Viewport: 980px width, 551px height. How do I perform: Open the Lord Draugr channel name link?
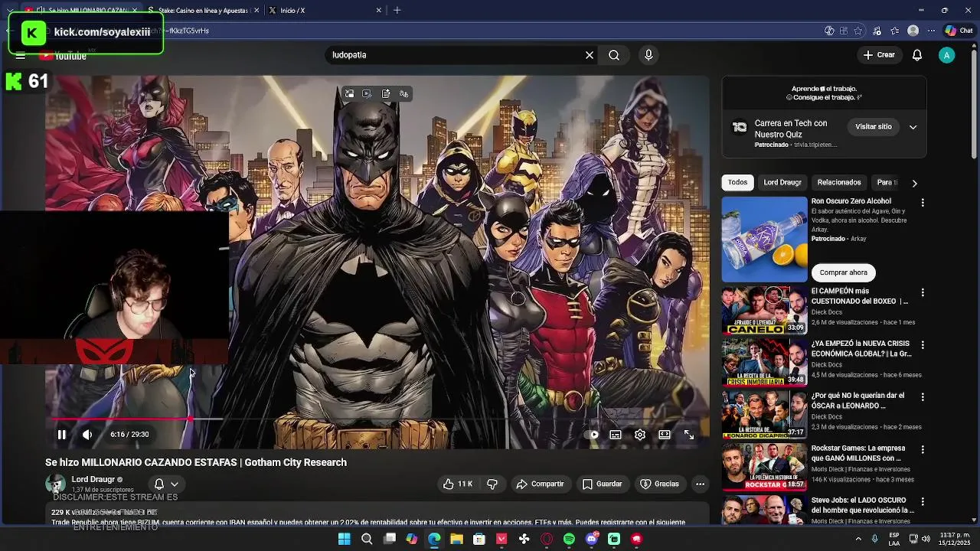coord(93,479)
